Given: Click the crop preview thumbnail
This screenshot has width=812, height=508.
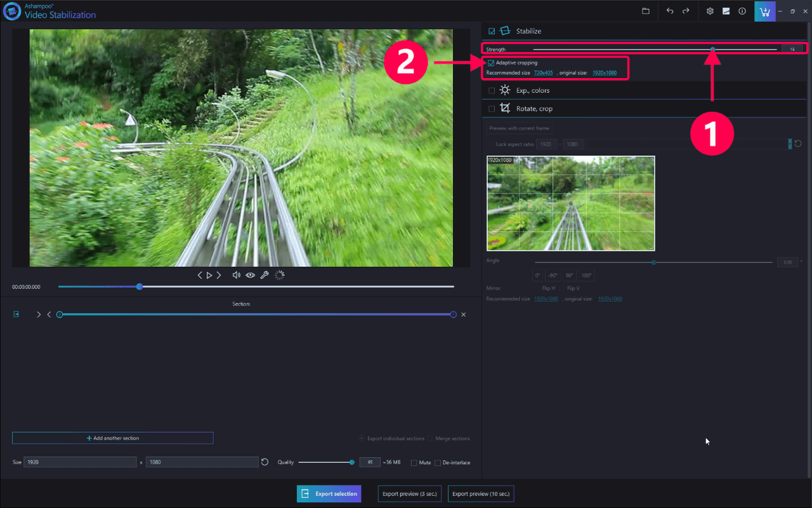Looking at the screenshot, I should coord(570,203).
